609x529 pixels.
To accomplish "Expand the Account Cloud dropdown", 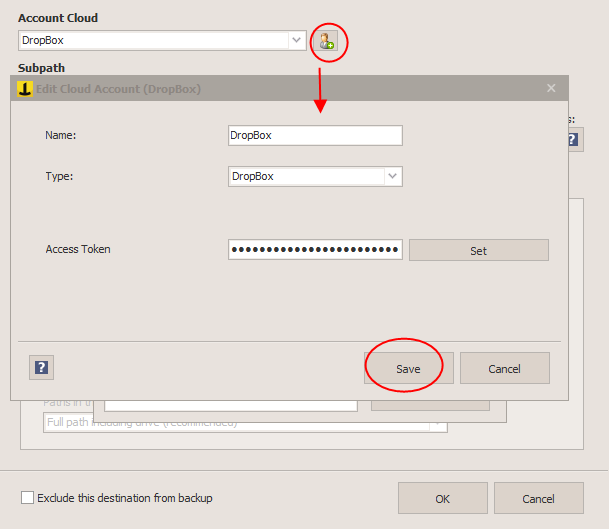I will 296,40.
